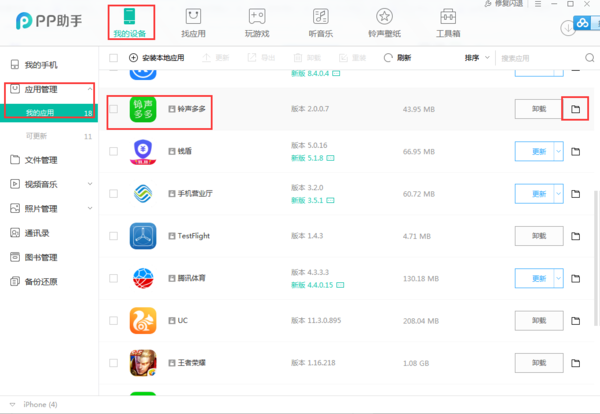
Task: Uninstall 铃声多多 with 卸载 button
Action: 539,109
